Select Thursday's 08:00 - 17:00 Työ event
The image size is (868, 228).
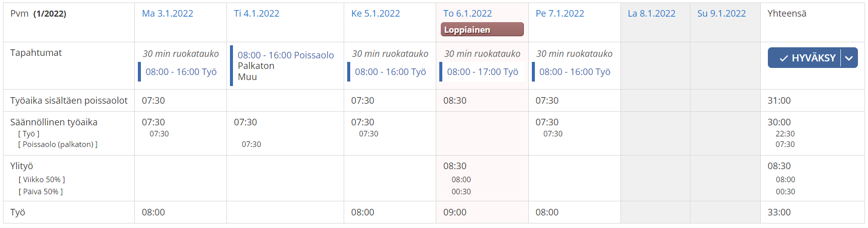point(483,72)
